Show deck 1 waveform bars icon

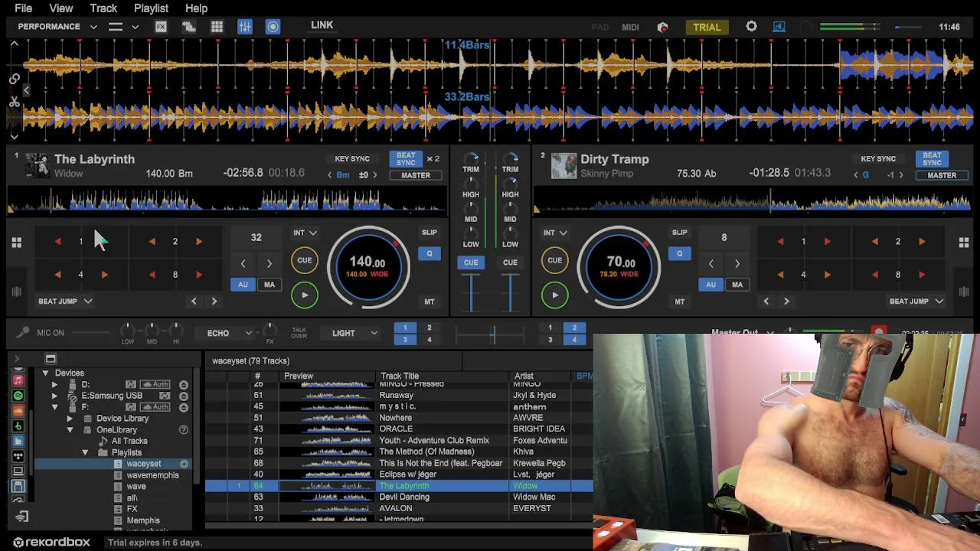point(16,292)
